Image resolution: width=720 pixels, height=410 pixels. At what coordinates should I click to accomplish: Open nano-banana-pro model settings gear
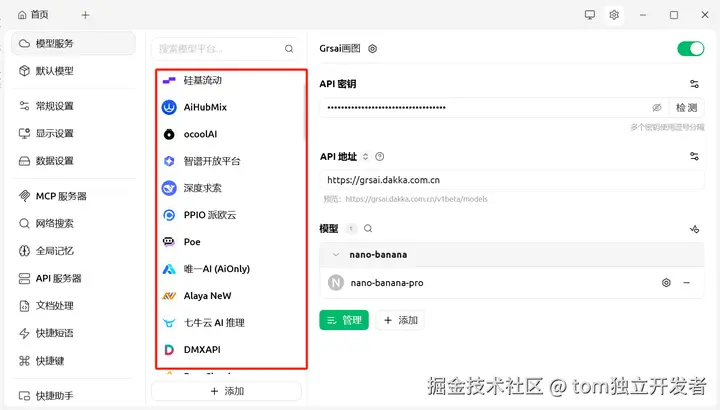(666, 283)
